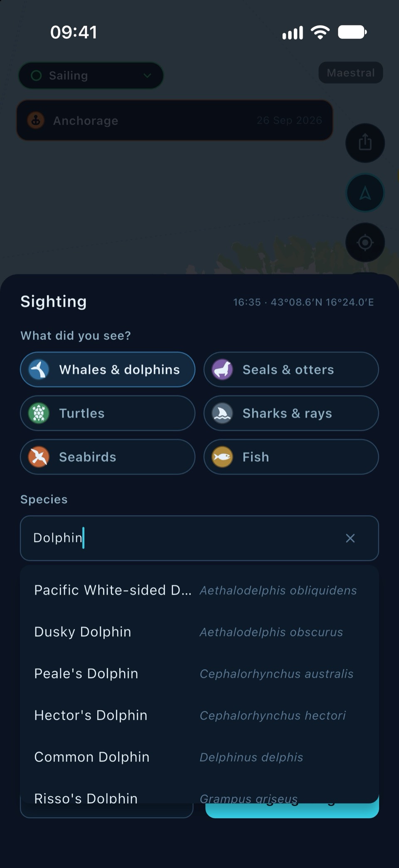Image resolution: width=399 pixels, height=868 pixels.
Task: Tap the navigation arrow icon button
Action: [365, 193]
